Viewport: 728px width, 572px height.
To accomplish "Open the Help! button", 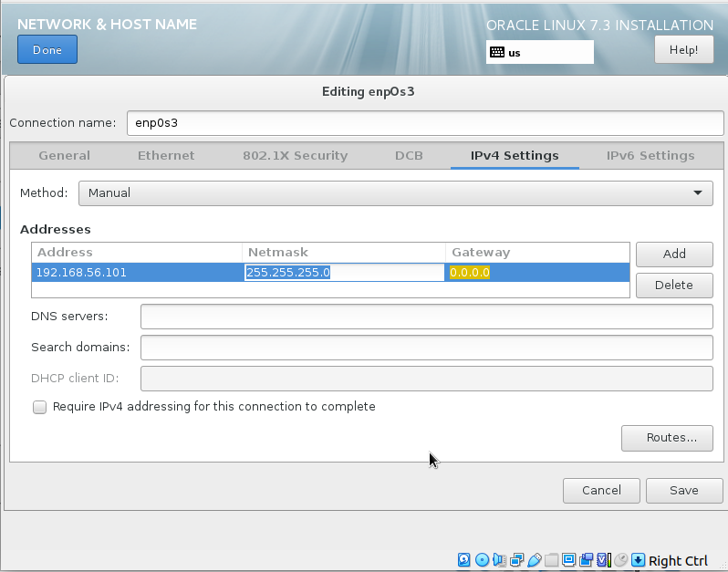I will (684, 49).
